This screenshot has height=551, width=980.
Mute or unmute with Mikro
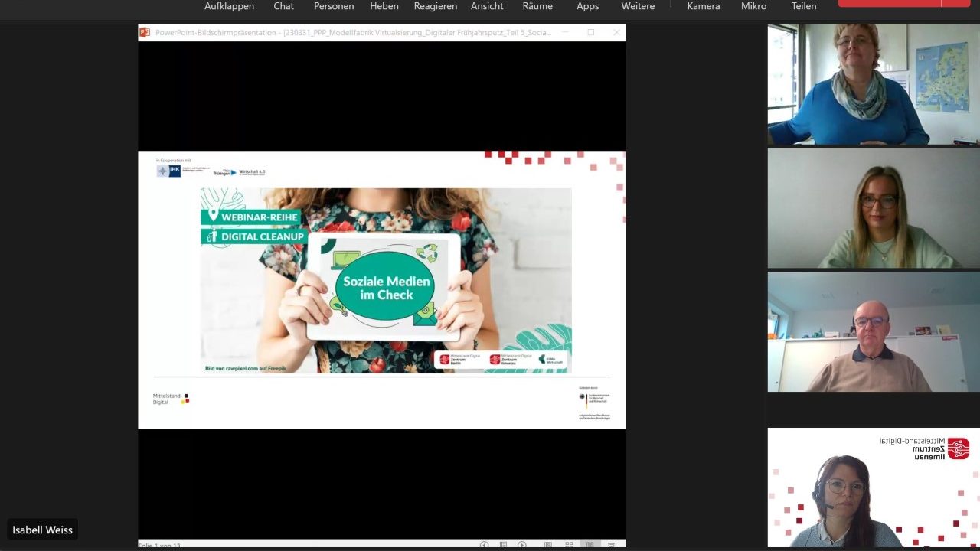click(x=753, y=6)
